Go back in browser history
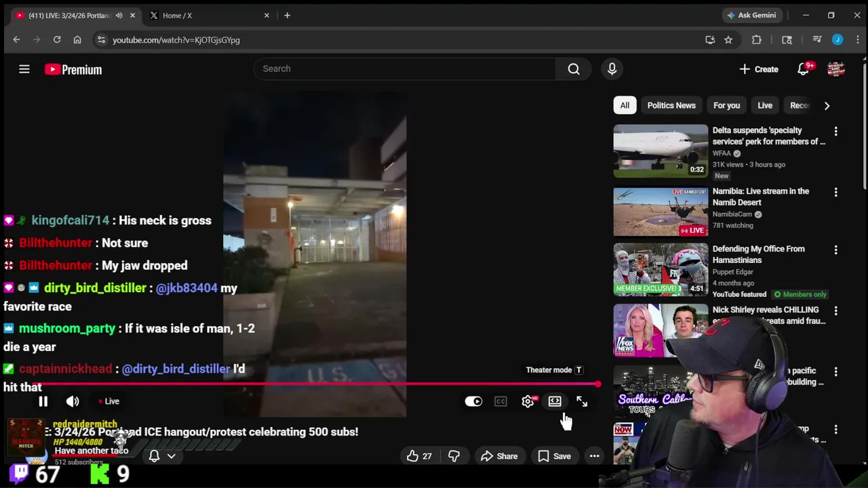Viewport: 868px width, 488px height. click(x=16, y=40)
